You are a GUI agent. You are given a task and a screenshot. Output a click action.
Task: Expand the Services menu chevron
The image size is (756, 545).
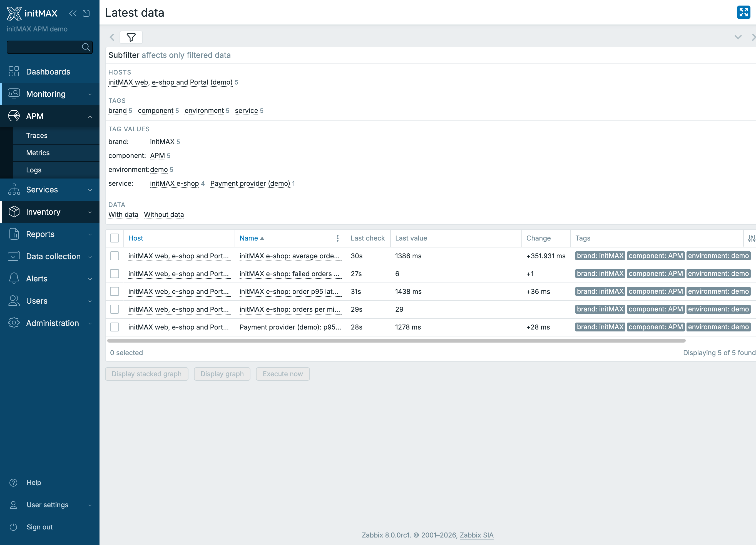point(90,190)
